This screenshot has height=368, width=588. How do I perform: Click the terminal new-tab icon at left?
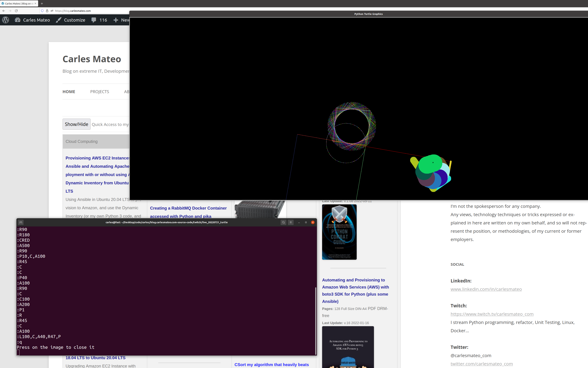[x=21, y=222]
